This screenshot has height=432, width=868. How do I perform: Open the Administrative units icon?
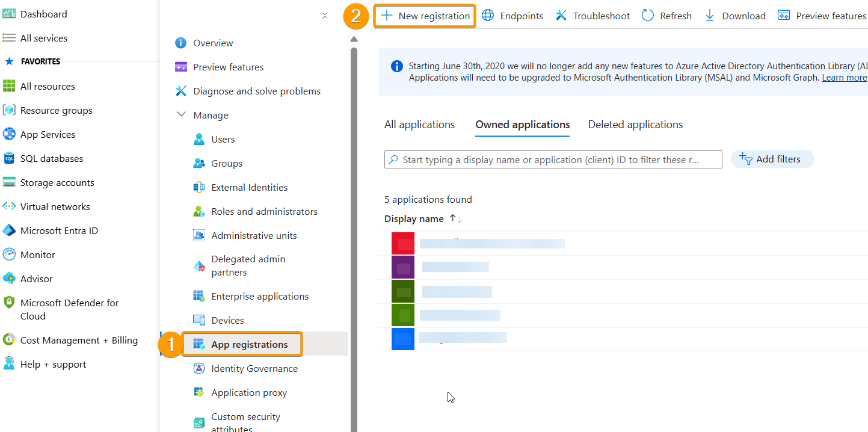[199, 235]
